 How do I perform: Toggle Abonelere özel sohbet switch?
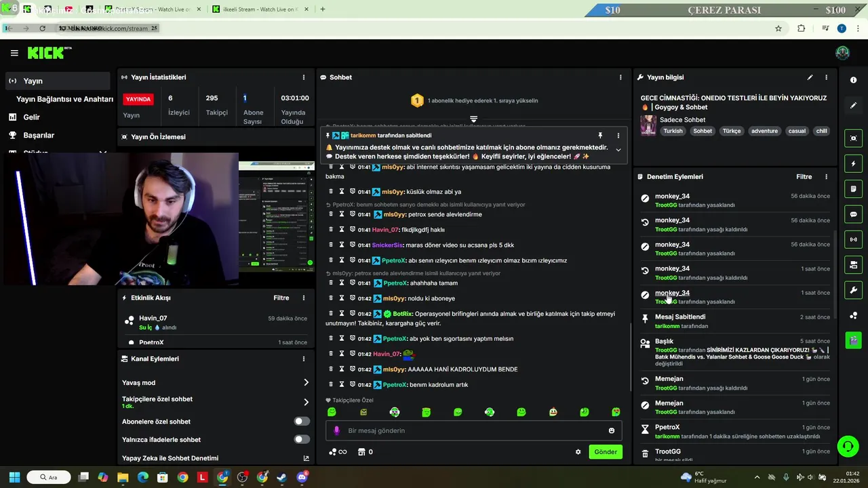click(x=302, y=421)
